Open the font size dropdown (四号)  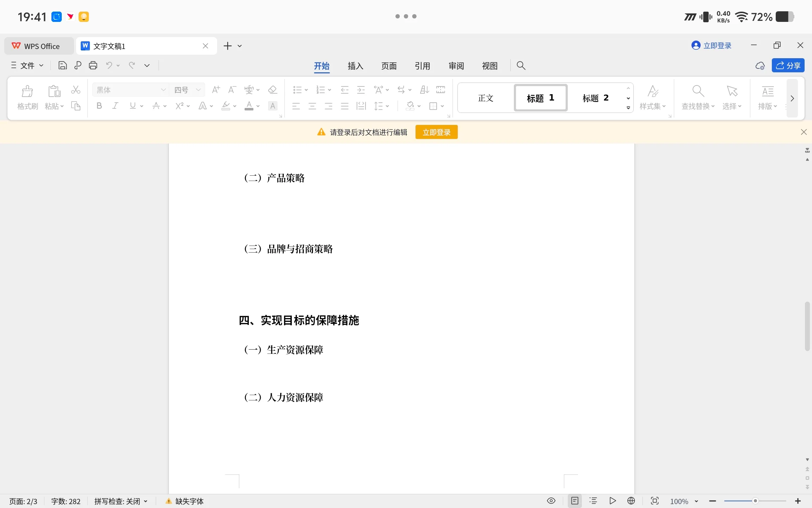point(198,90)
